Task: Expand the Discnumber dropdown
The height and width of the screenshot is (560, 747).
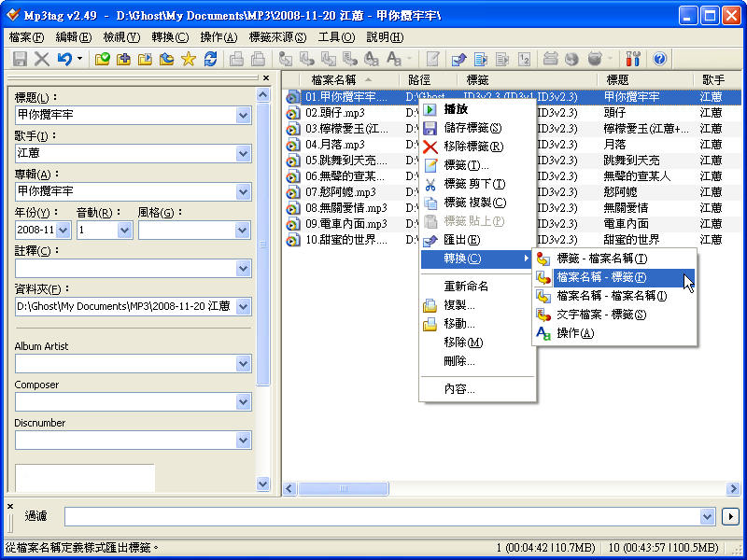Action: 244,441
